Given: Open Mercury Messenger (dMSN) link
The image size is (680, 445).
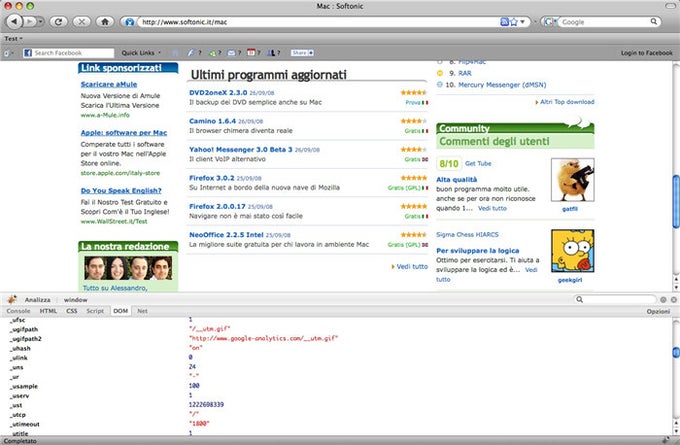Looking at the screenshot, I should [x=502, y=85].
